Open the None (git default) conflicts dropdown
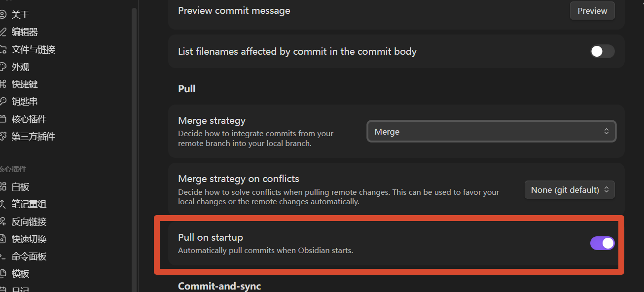This screenshot has height=292, width=644. tap(570, 190)
